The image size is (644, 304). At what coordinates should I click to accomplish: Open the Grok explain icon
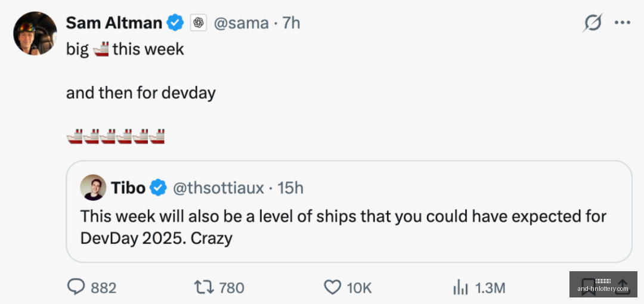[592, 23]
